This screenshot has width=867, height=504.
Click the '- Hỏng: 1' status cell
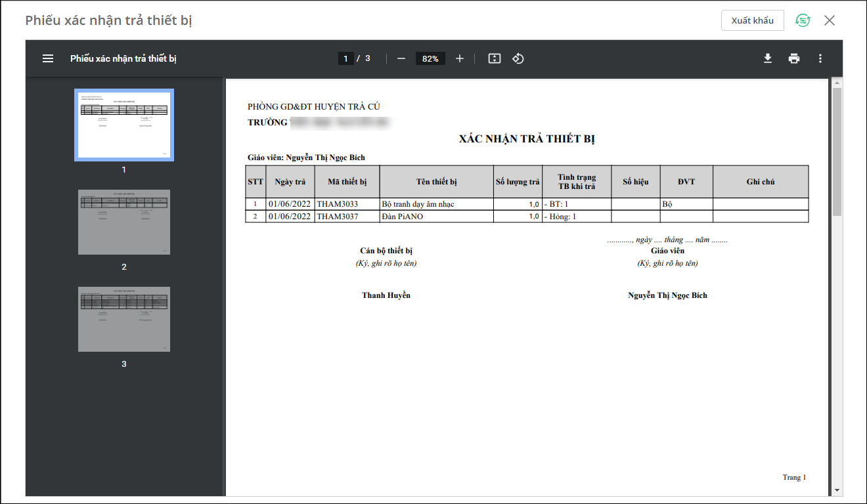click(x=577, y=217)
